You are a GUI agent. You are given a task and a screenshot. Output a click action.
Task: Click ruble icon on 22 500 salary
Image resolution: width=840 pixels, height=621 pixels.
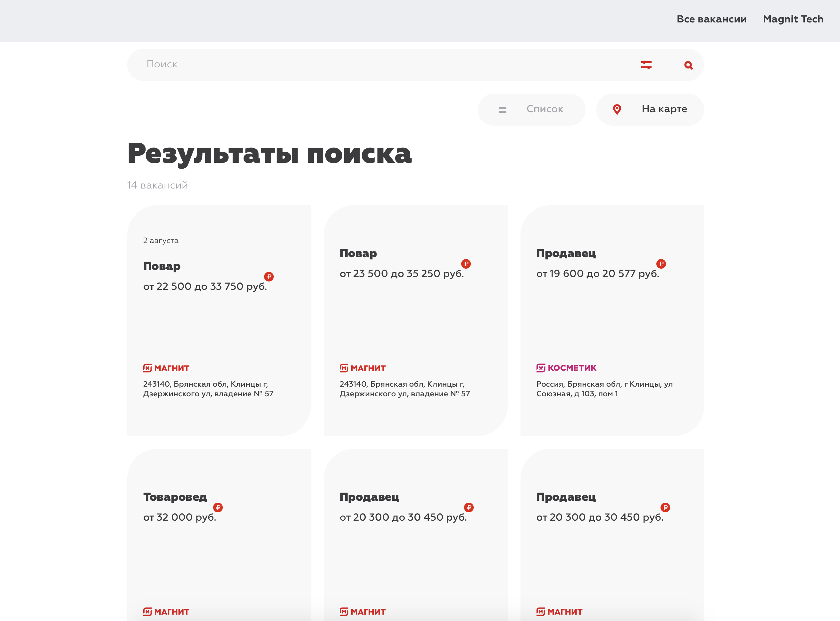click(269, 277)
